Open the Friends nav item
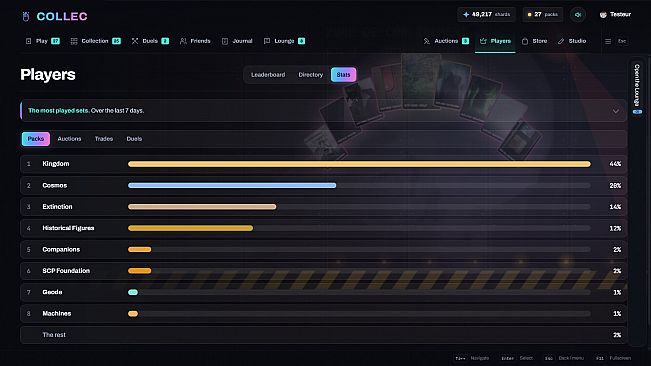651x366 pixels. pos(195,41)
